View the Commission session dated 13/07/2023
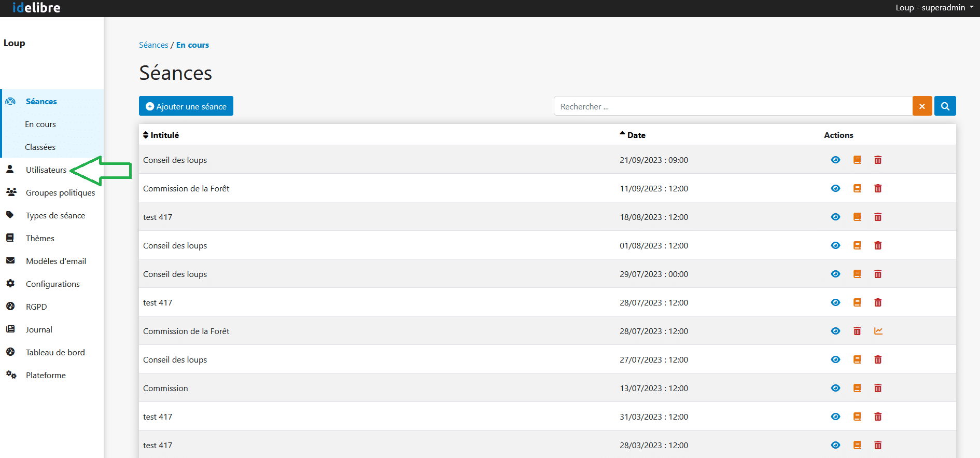The image size is (980, 458). click(835, 388)
